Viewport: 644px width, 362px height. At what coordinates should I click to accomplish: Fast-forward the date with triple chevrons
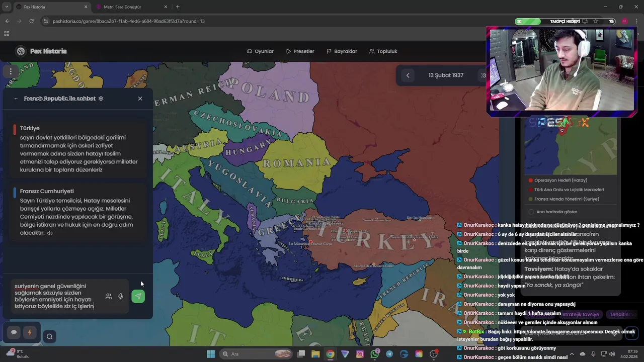(483, 75)
